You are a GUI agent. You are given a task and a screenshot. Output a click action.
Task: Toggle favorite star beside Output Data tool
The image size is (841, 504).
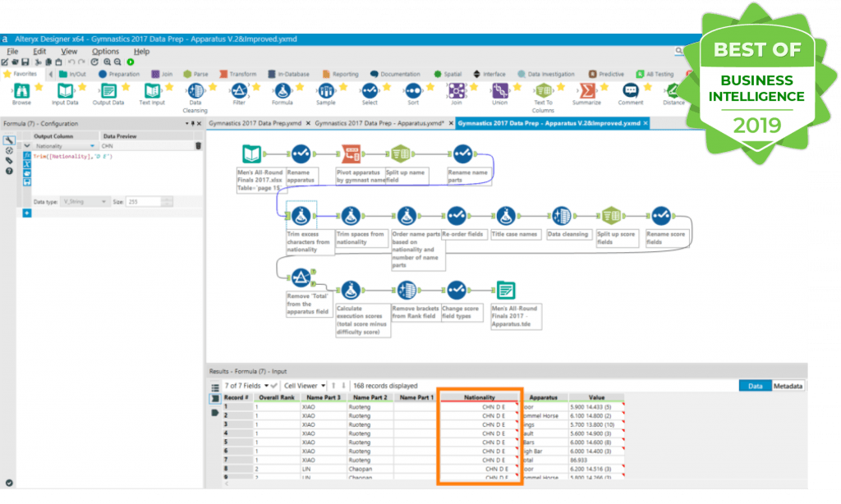(126, 87)
